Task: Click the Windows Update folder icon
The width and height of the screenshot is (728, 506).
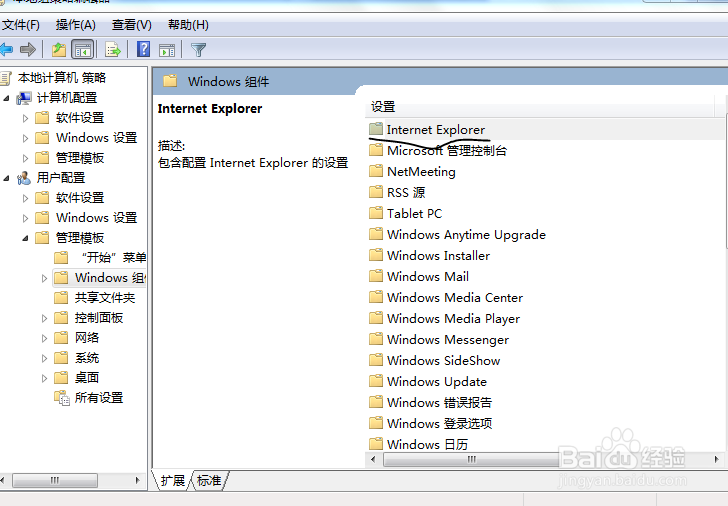Action: [376, 381]
